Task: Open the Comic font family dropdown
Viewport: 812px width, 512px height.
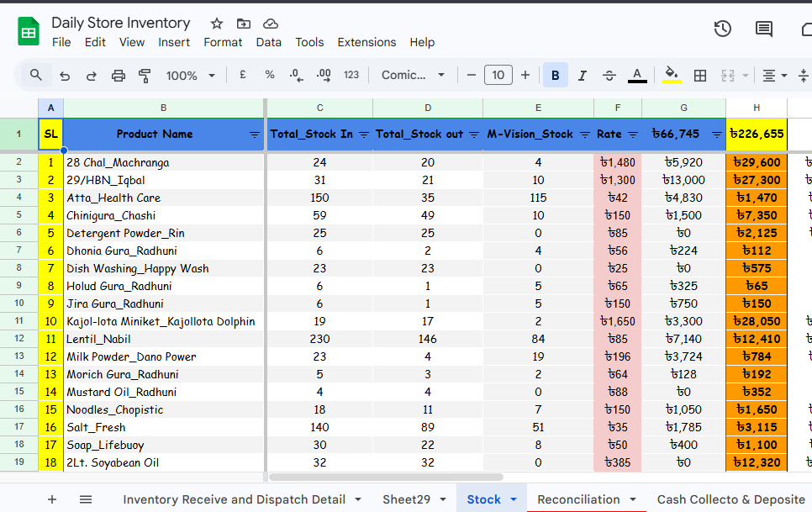Action: coord(413,75)
